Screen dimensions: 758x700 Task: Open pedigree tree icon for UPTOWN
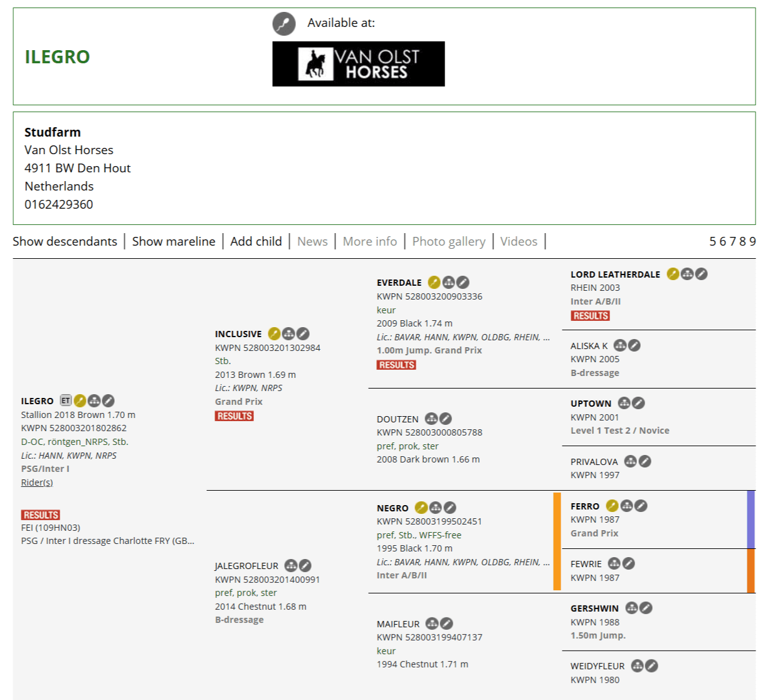pos(624,403)
